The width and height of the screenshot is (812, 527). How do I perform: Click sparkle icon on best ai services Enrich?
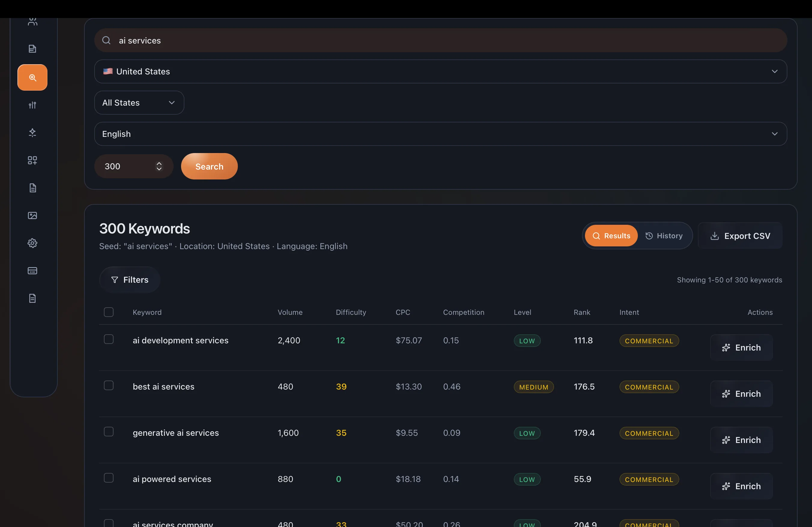point(726,394)
